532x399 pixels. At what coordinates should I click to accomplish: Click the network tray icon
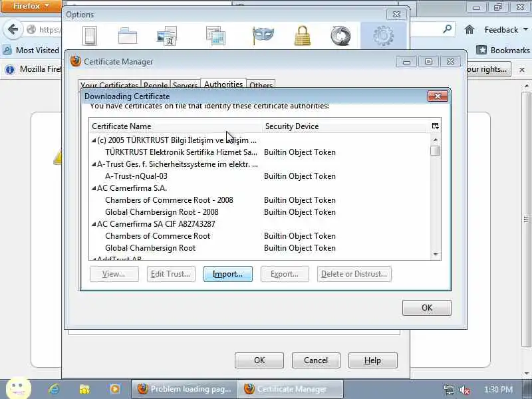coord(448,390)
